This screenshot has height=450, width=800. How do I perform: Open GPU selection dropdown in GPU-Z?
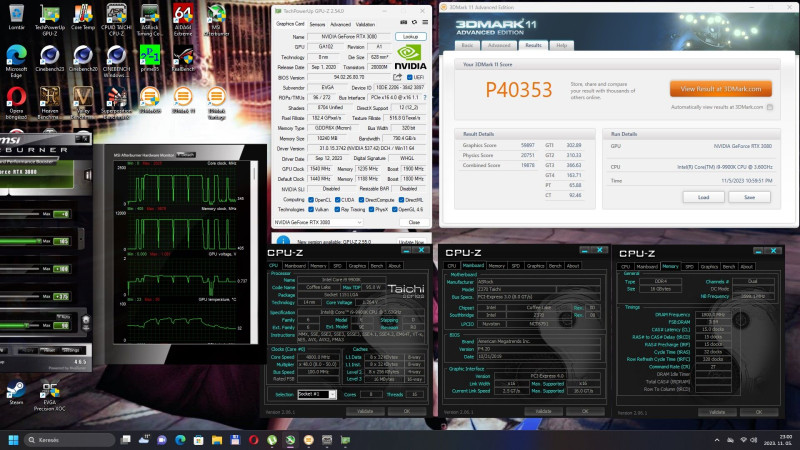click(x=318, y=222)
